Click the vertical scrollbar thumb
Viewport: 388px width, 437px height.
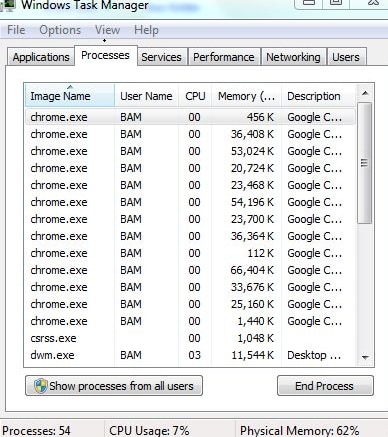pos(365,163)
